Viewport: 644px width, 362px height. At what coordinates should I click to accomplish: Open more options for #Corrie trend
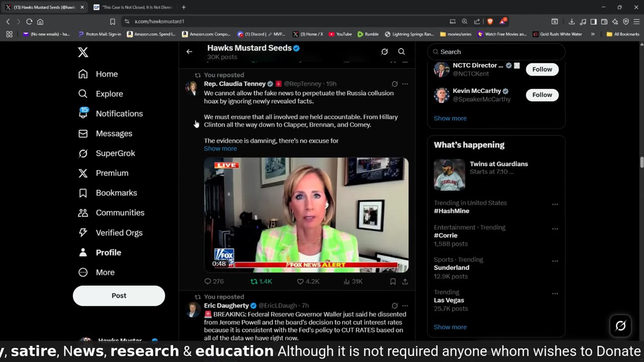pyautogui.click(x=555, y=229)
